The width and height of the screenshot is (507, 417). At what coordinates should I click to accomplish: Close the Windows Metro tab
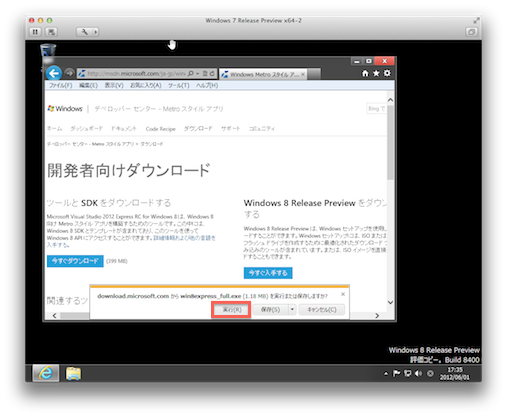tap(303, 74)
